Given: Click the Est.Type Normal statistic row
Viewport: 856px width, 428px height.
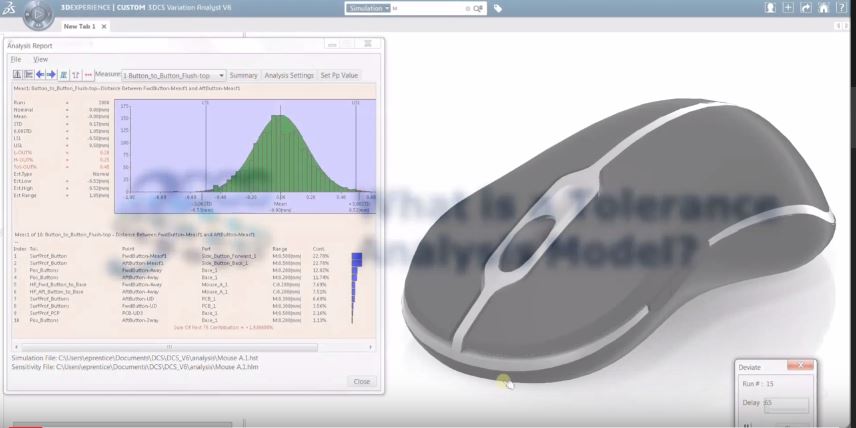Looking at the screenshot, I should pos(61,174).
